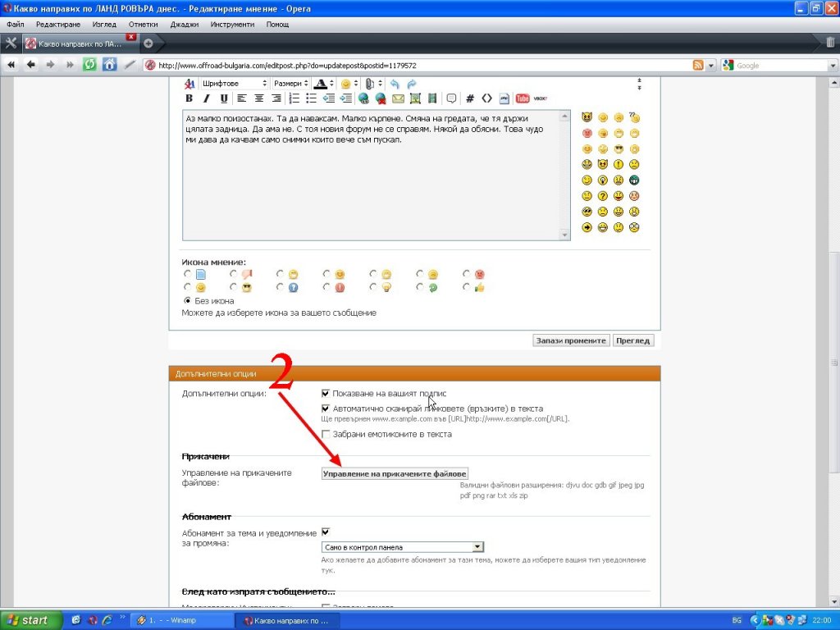Open the smiley insert dropdown arrow
The image size is (840, 630).
pyautogui.click(x=356, y=84)
